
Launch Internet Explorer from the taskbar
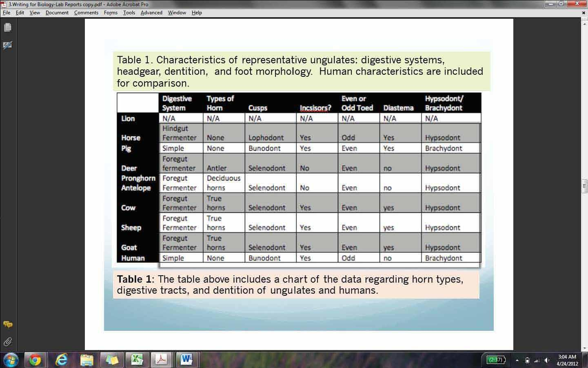[61, 359]
